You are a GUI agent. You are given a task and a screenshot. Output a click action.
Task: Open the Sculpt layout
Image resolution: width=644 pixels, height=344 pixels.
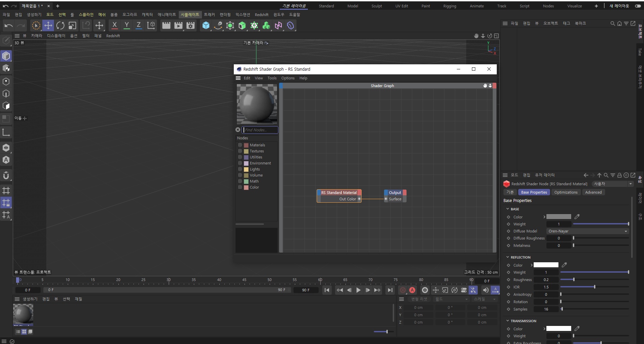pyautogui.click(x=377, y=6)
